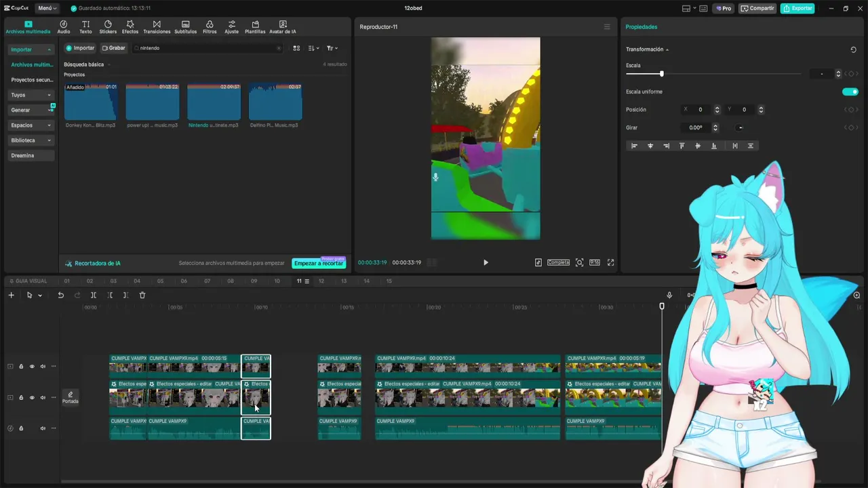Switch media view to grid layout
Screen dimensions: 868x488
296,48
